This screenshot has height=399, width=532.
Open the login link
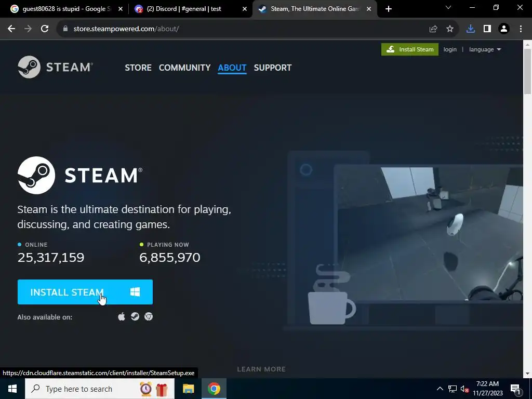[x=450, y=49]
